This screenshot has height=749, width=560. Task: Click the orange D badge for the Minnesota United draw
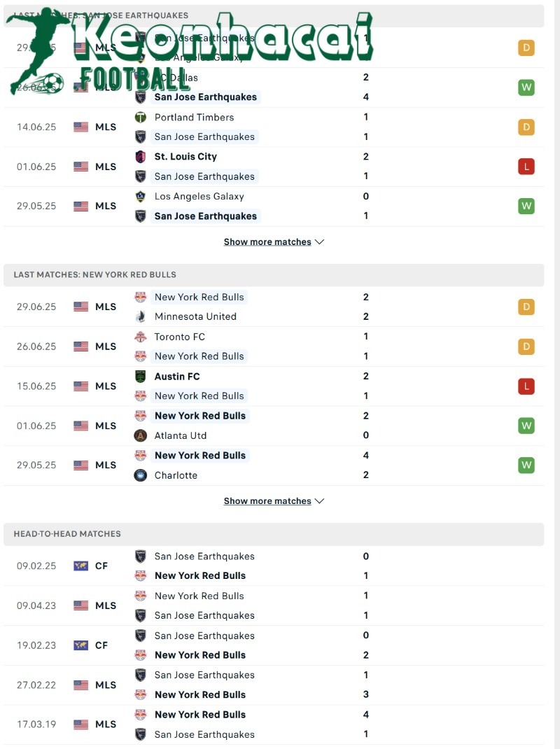click(526, 307)
